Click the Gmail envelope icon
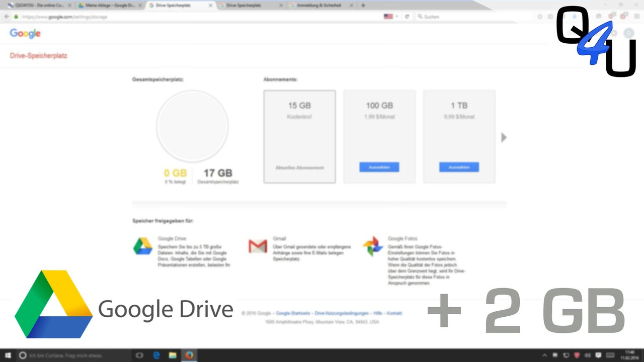The height and width of the screenshot is (362, 644). tap(258, 246)
